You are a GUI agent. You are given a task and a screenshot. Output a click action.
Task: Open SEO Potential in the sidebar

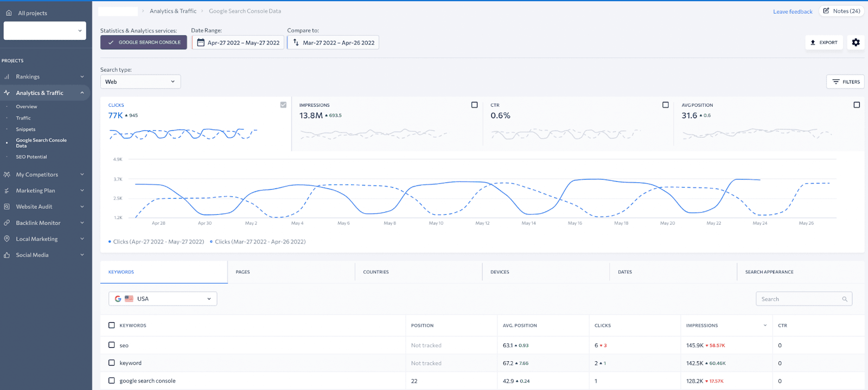(x=31, y=157)
